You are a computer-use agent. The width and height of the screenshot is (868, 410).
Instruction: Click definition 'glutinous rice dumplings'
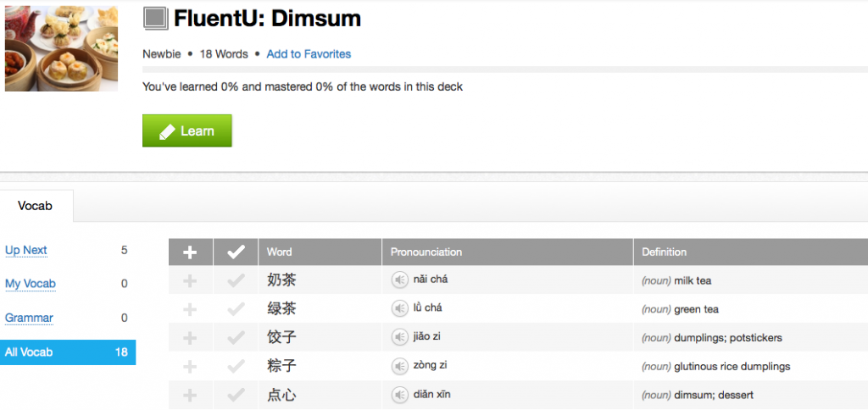[x=732, y=367]
